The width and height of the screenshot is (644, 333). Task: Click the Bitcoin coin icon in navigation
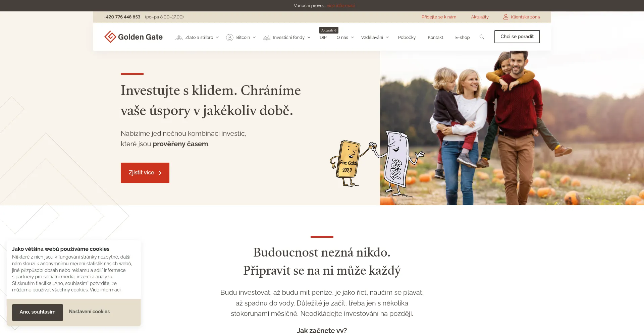click(x=230, y=38)
